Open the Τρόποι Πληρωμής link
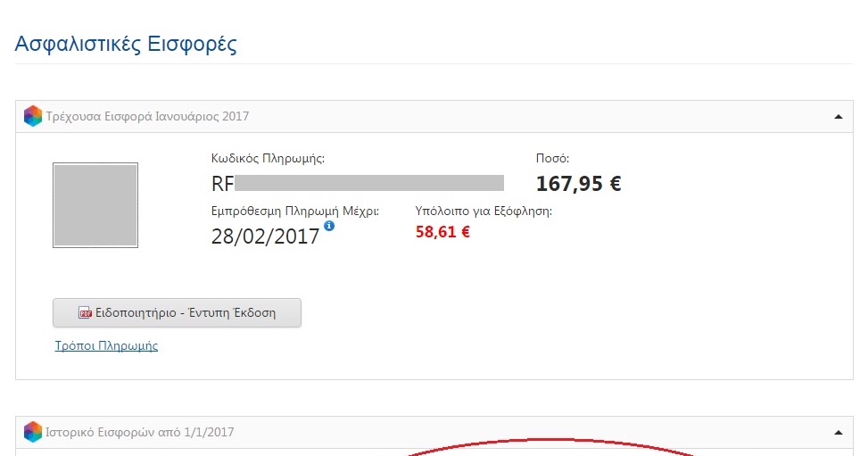 tap(106, 345)
